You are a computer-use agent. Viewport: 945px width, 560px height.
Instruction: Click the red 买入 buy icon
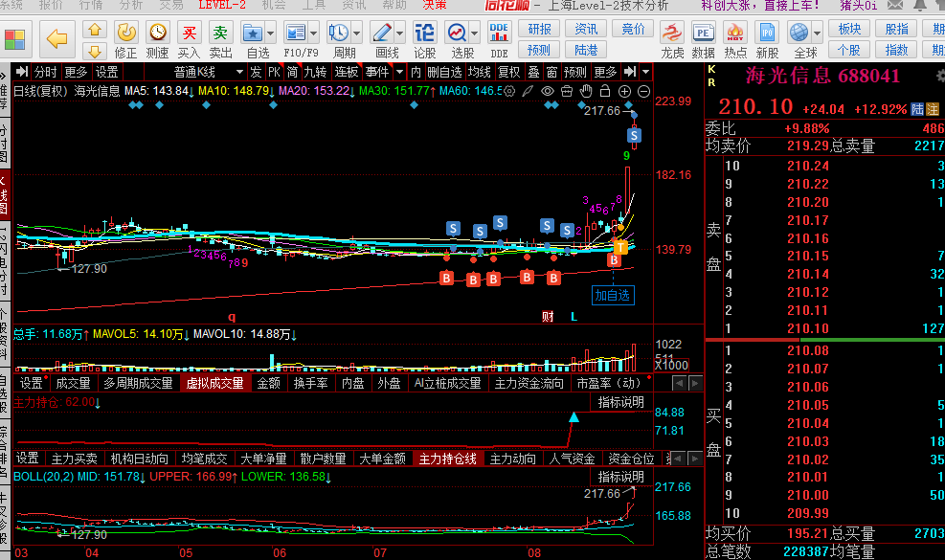[189, 33]
